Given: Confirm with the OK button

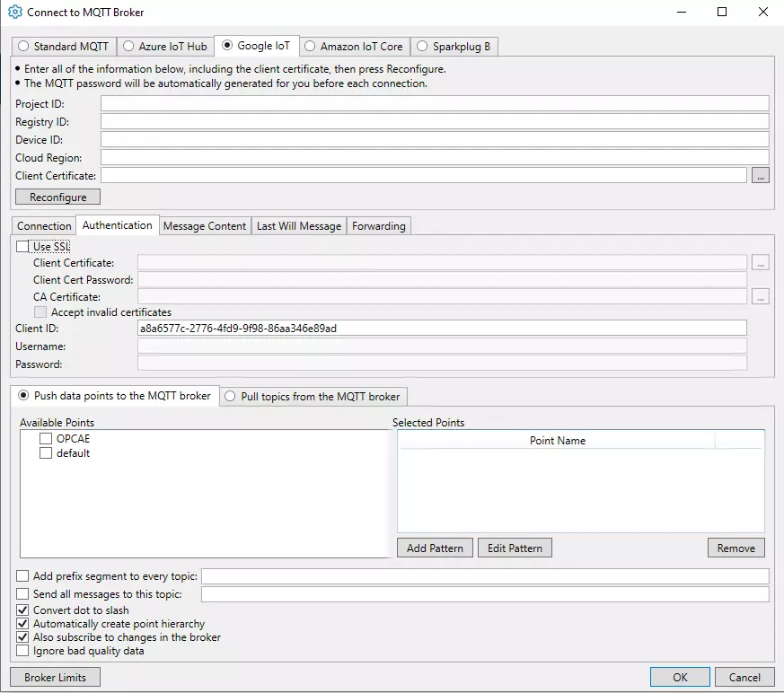Looking at the screenshot, I should (680, 677).
